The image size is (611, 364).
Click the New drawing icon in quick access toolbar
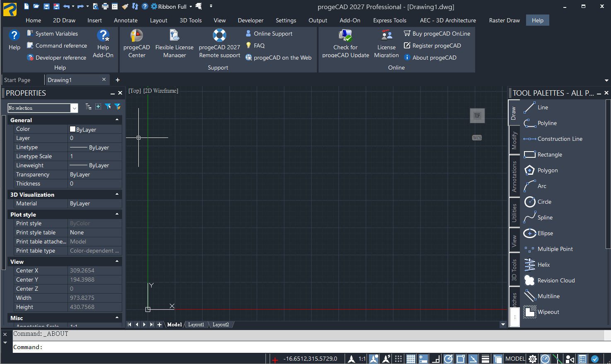pos(27,6)
